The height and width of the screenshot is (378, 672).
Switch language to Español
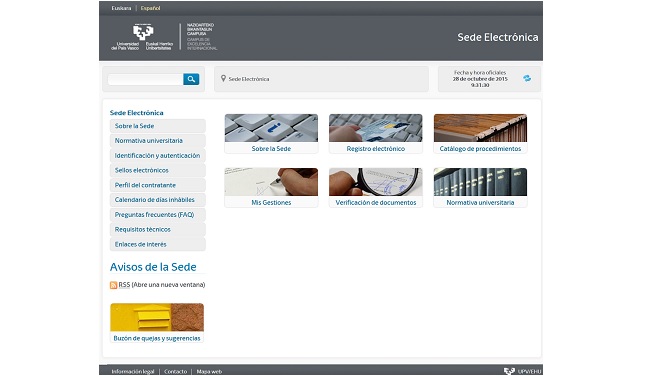(x=150, y=8)
